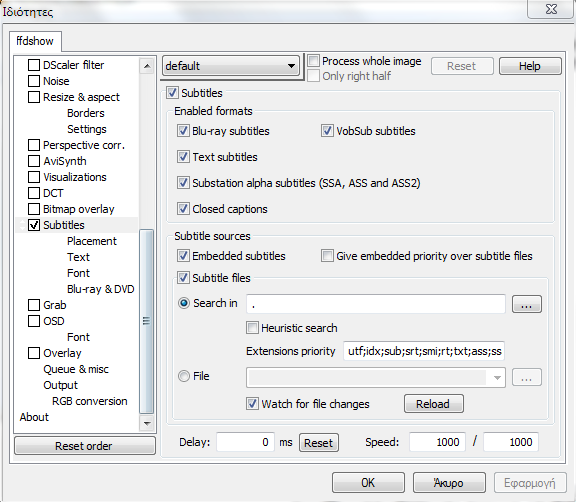Screen dimensions: 576x502
Task: Uncheck Blu-ray subtitles format
Action: pos(183,131)
